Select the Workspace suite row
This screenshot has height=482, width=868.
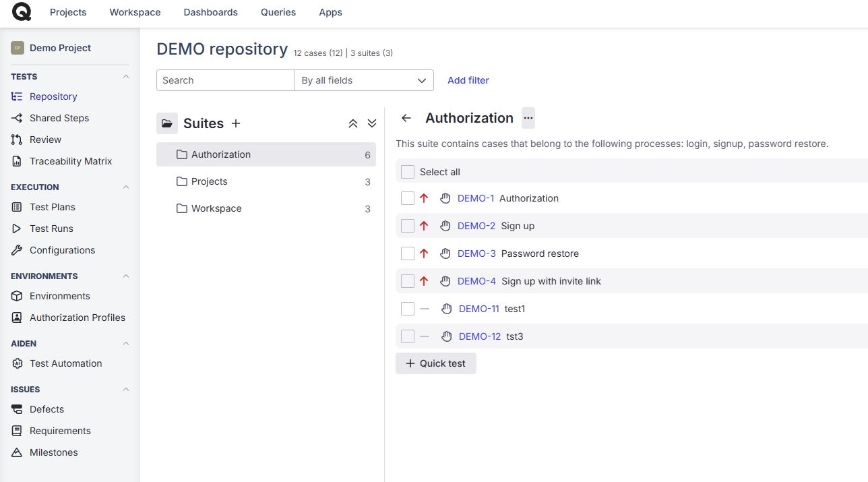coord(266,208)
